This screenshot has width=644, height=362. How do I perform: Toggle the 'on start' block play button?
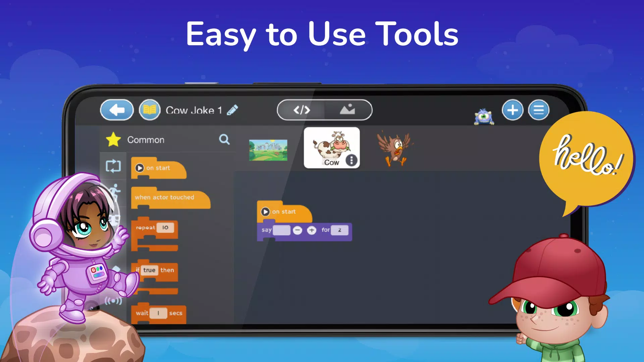(265, 212)
